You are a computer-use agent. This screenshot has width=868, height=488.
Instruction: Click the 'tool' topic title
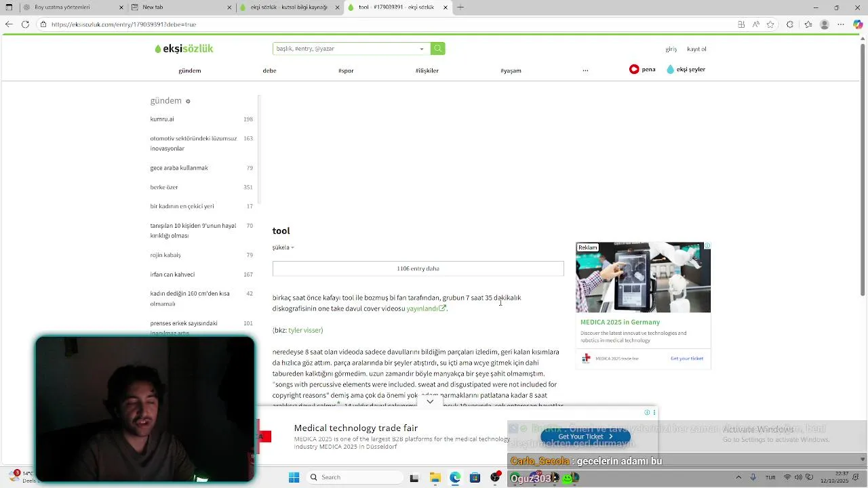pyautogui.click(x=281, y=231)
